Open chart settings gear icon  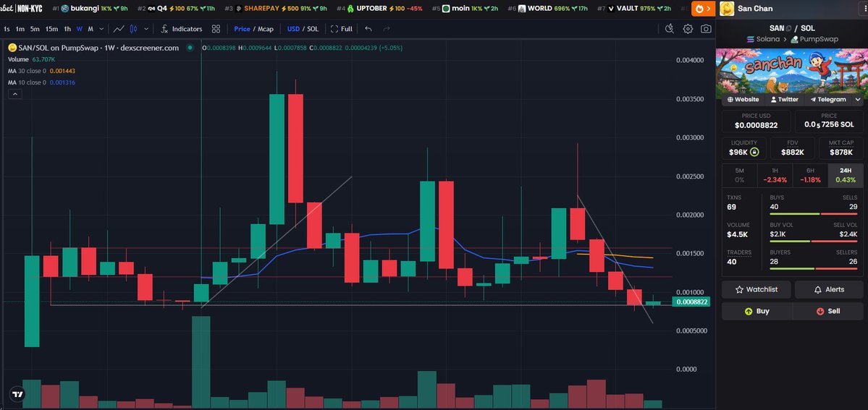click(688, 29)
